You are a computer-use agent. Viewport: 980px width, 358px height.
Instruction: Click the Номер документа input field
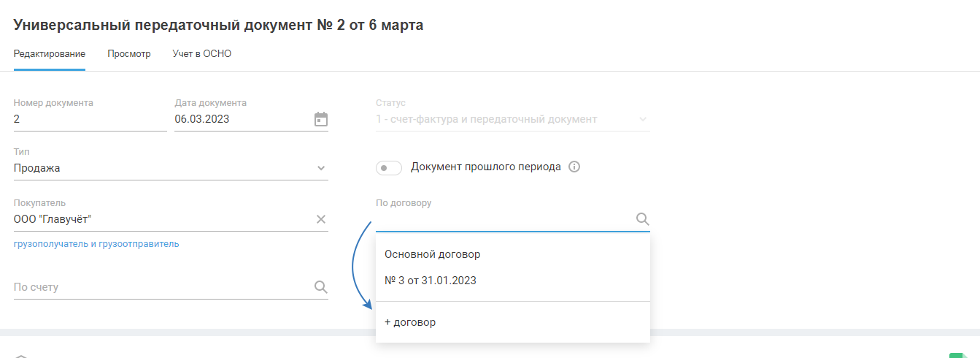coord(90,119)
